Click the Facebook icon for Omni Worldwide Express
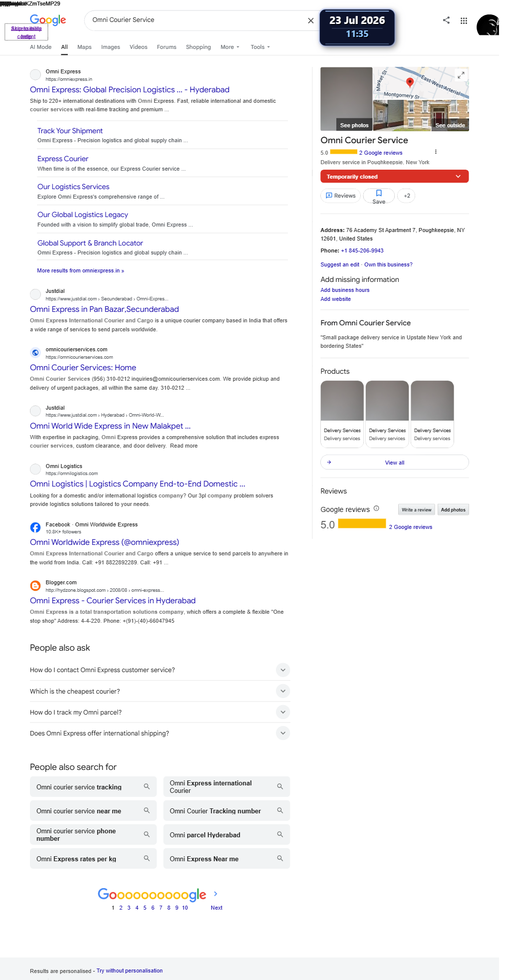The image size is (505, 980). point(35,527)
